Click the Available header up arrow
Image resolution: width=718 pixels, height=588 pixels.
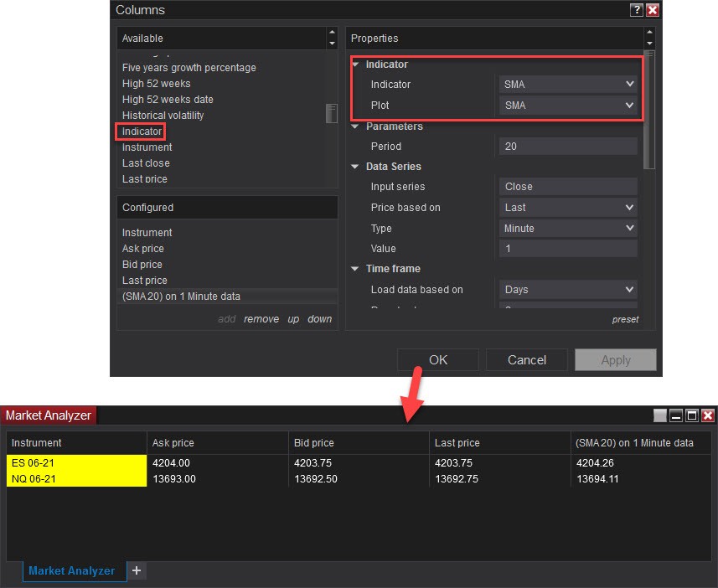(332, 32)
